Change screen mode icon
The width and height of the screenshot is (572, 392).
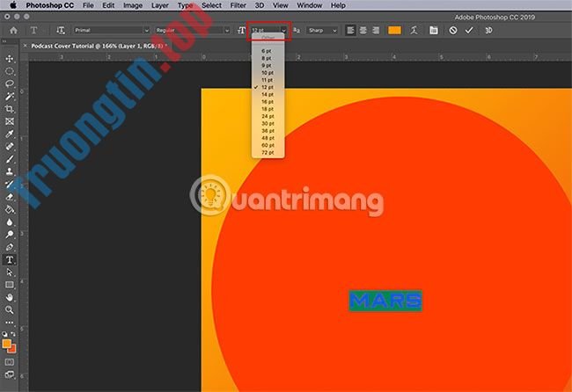[10, 374]
